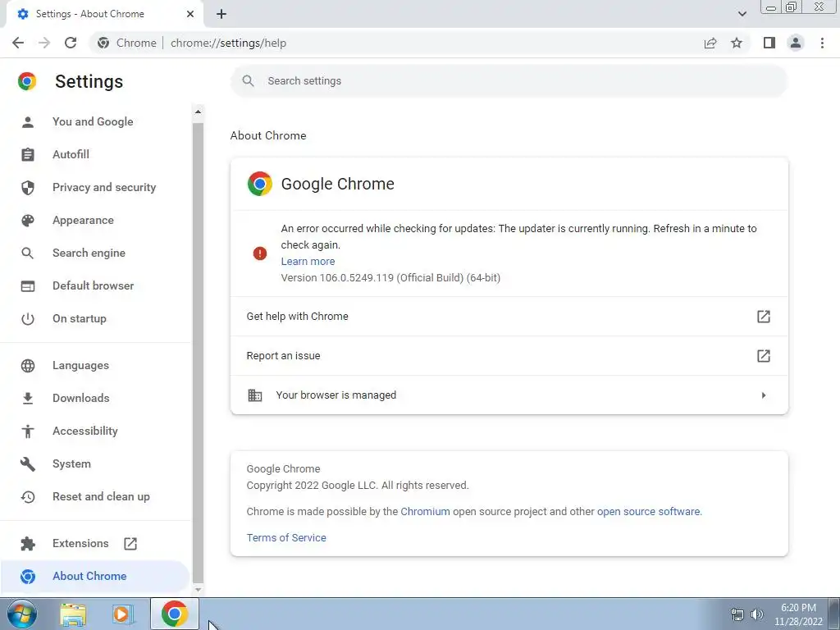Open Report an issue
Image resolution: width=840 pixels, height=630 pixels.
point(509,356)
